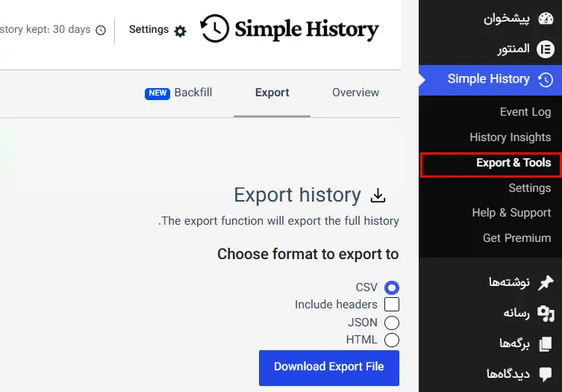Open Event Log in the submenu
The height and width of the screenshot is (392, 562).
coord(525,112)
